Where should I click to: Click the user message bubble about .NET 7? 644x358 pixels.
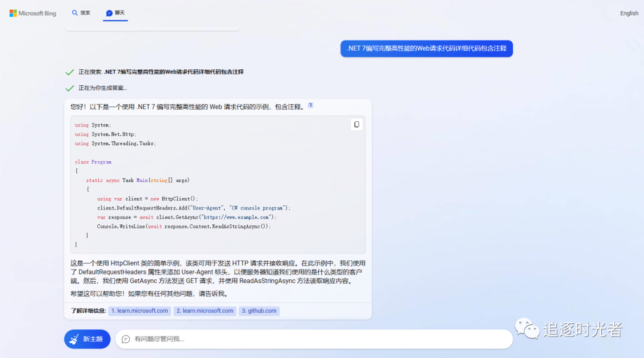(x=426, y=48)
